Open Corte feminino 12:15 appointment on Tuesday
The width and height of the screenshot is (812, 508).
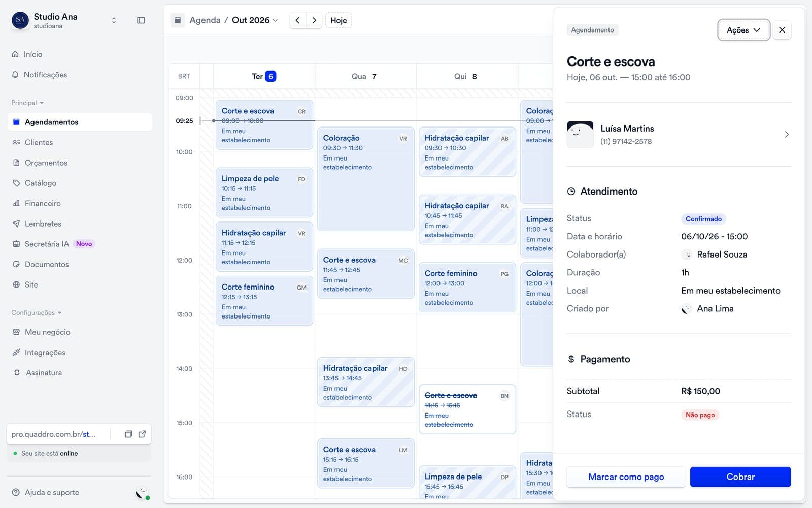264,301
